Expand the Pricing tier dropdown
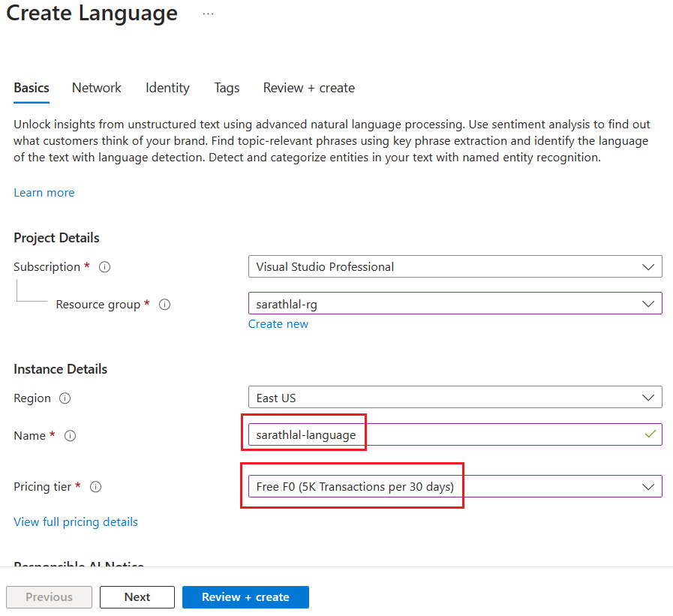 (x=650, y=486)
